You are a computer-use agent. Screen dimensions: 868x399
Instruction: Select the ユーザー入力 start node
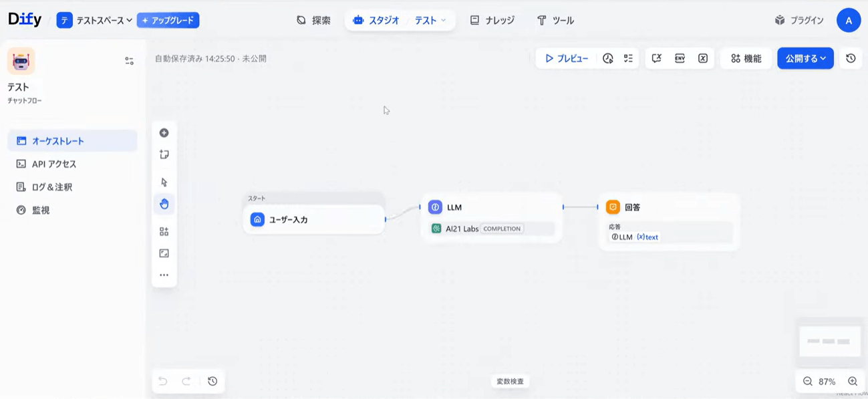(x=313, y=219)
